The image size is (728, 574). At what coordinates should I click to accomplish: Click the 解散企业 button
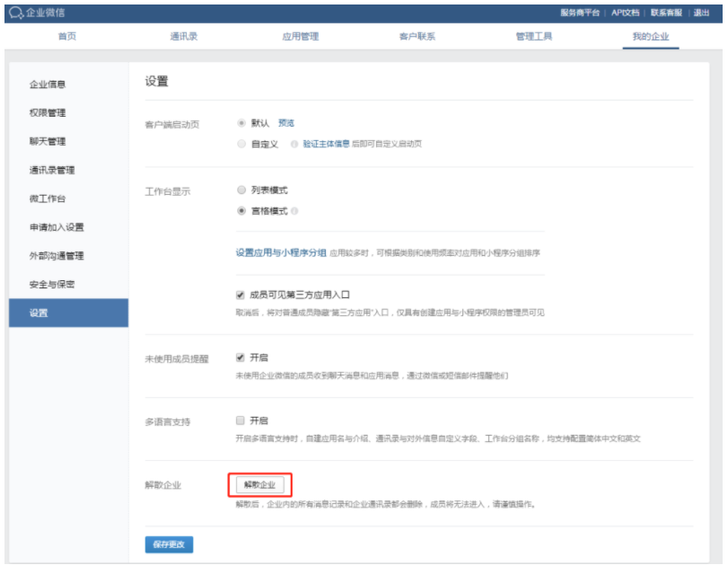(x=259, y=485)
